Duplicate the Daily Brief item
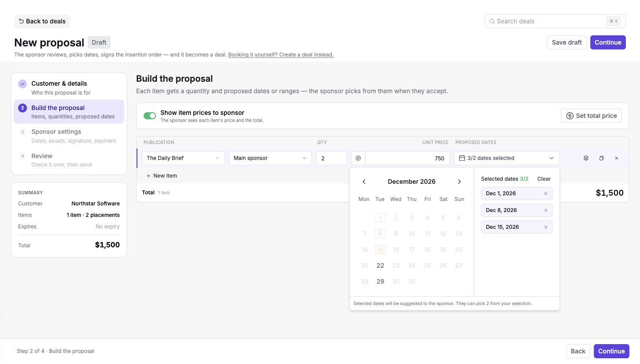The height and width of the screenshot is (364, 640). coord(601,158)
